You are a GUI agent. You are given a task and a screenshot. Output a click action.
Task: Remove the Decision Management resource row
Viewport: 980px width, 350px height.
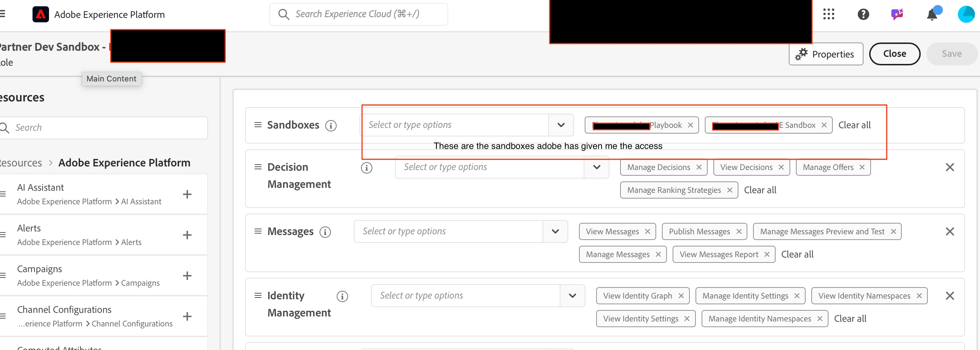[x=950, y=167]
